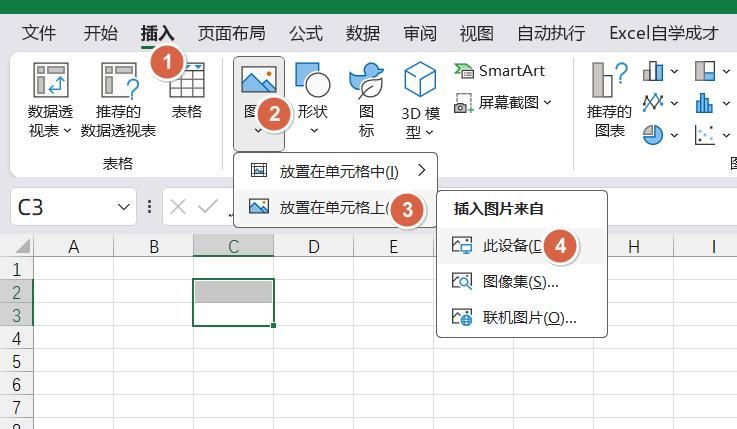The width and height of the screenshot is (737, 429).
Task: Choose 放置在单元格中 menu entry
Action: (x=336, y=171)
